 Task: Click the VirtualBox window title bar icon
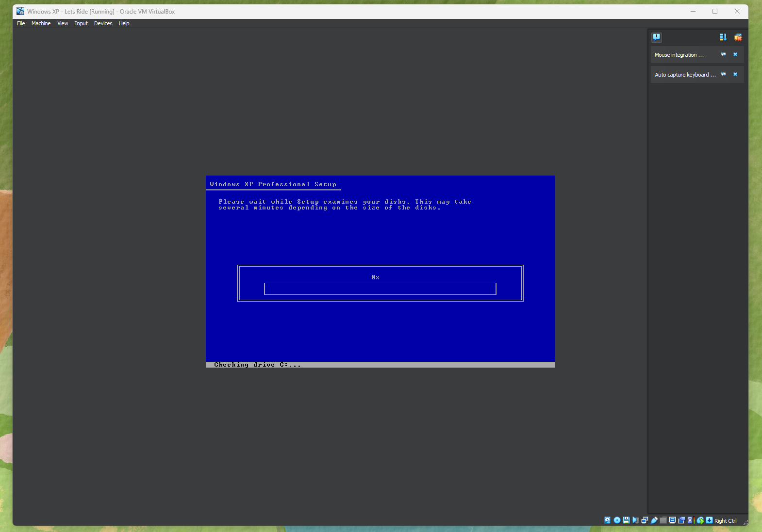pos(20,11)
